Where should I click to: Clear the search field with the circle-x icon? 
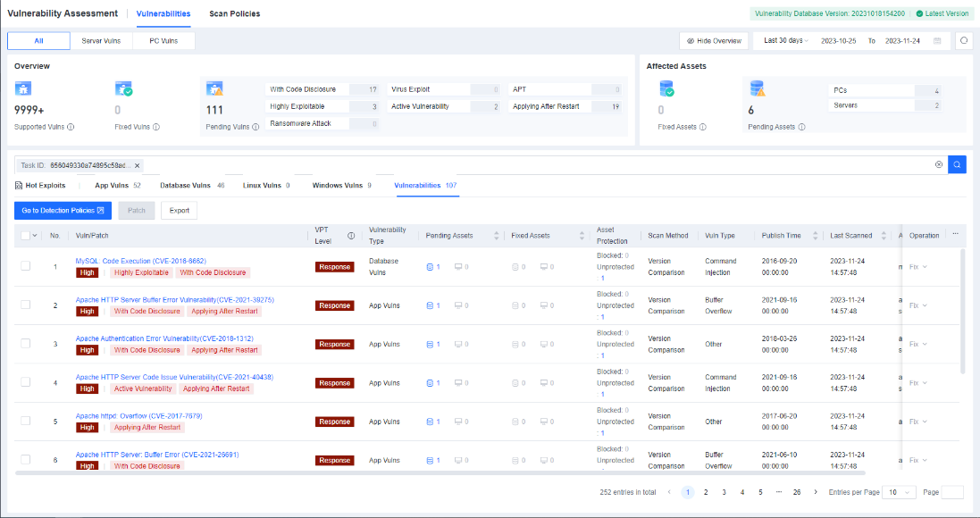click(x=938, y=164)
